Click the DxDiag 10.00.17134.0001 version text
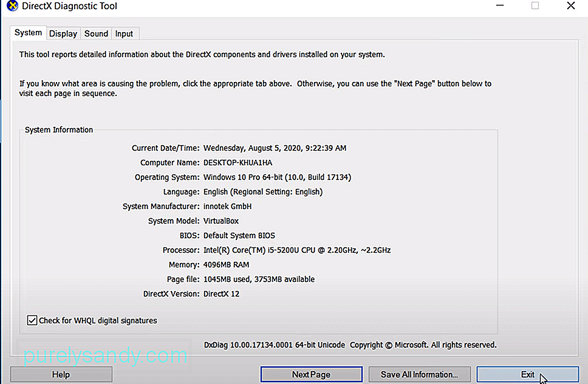588x384 pixels. [274, 345]
